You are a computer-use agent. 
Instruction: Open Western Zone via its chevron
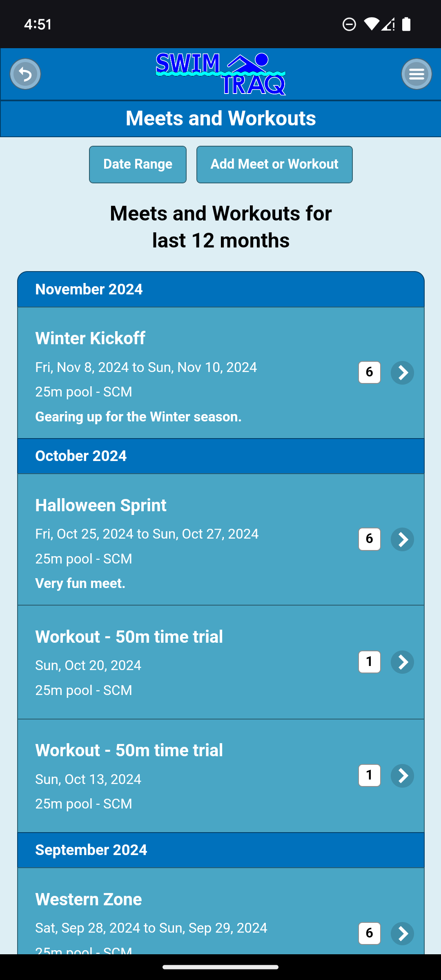402,933
